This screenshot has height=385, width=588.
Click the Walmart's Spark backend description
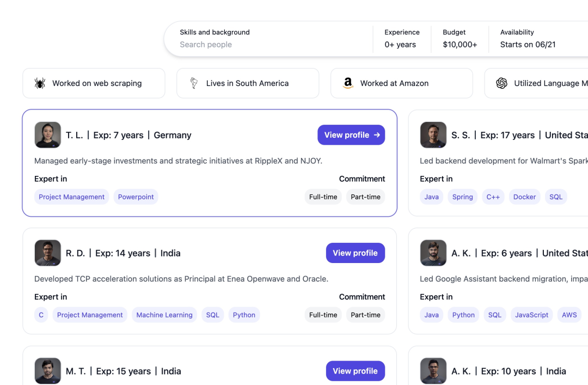point(504,161)
